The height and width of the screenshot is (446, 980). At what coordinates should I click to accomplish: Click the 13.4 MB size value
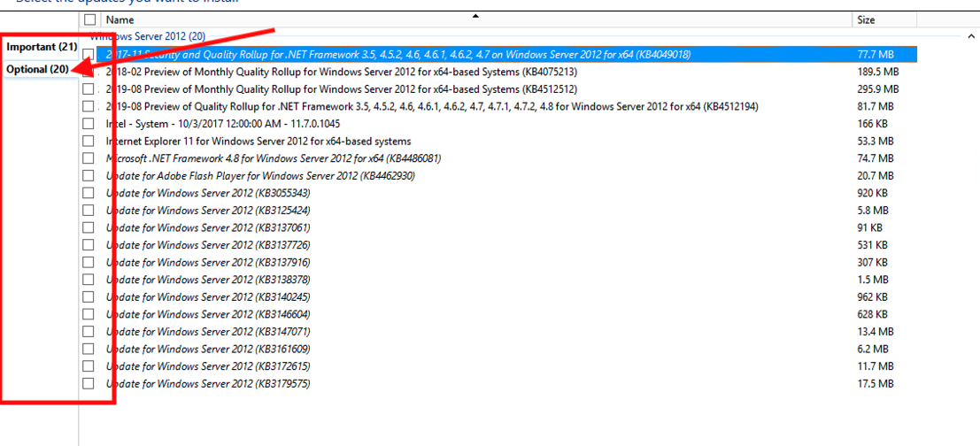pyautogui.click(x=876, y=331)
